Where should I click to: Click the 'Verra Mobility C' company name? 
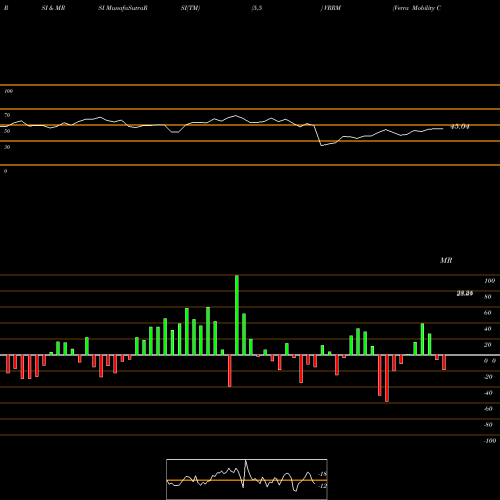[417, 8]
